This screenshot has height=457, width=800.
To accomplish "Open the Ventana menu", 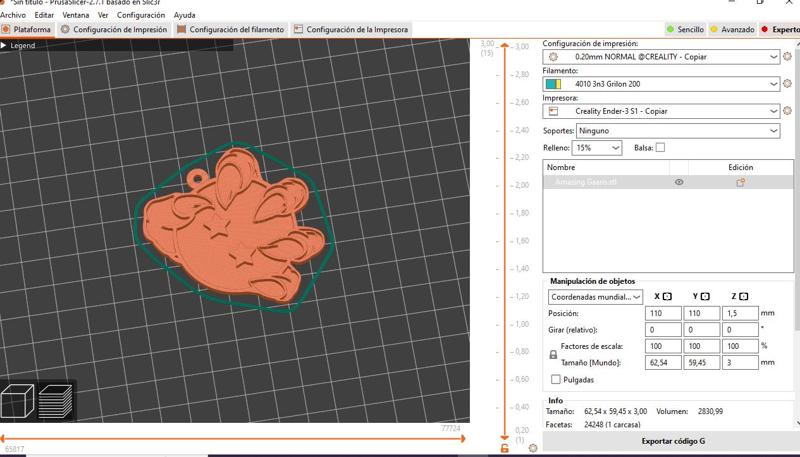I will pyautogui.click(x=76, y=15).
